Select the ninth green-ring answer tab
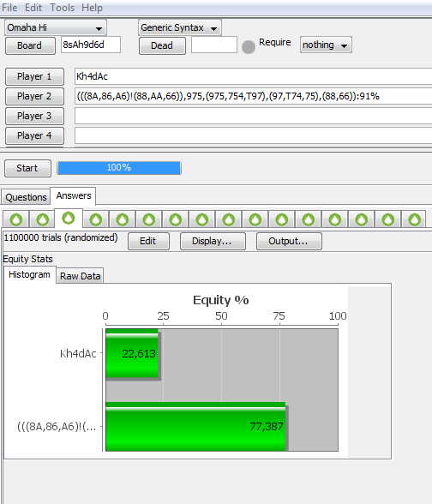The height and width of the screenshot is (504, 432). [x=229, y=219]
